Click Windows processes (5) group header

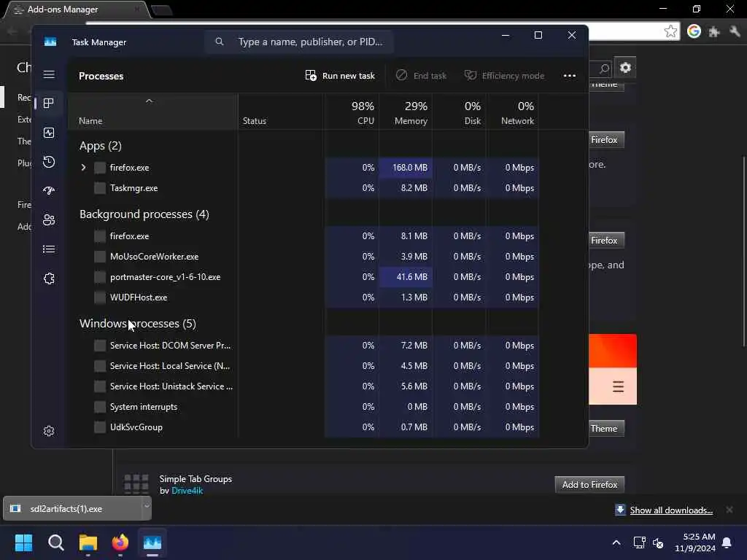[138, 324]
